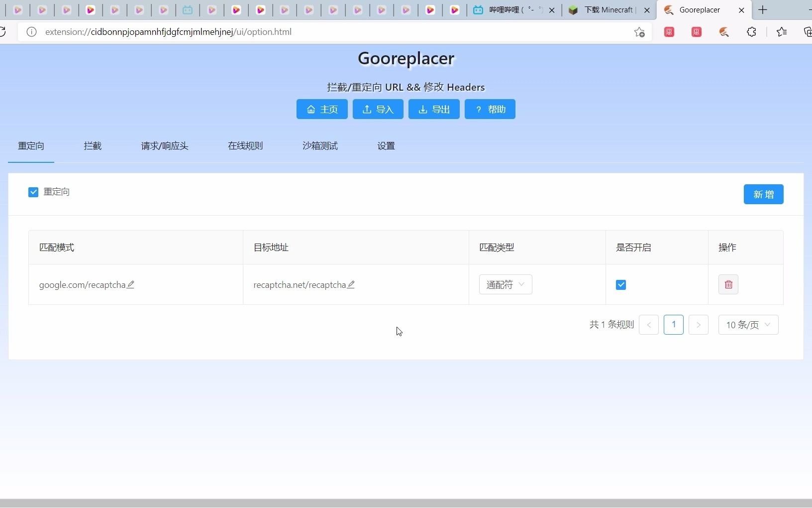
Task: Delete the recaptcha redirect rule via trash icon
Action: point(728,284)
